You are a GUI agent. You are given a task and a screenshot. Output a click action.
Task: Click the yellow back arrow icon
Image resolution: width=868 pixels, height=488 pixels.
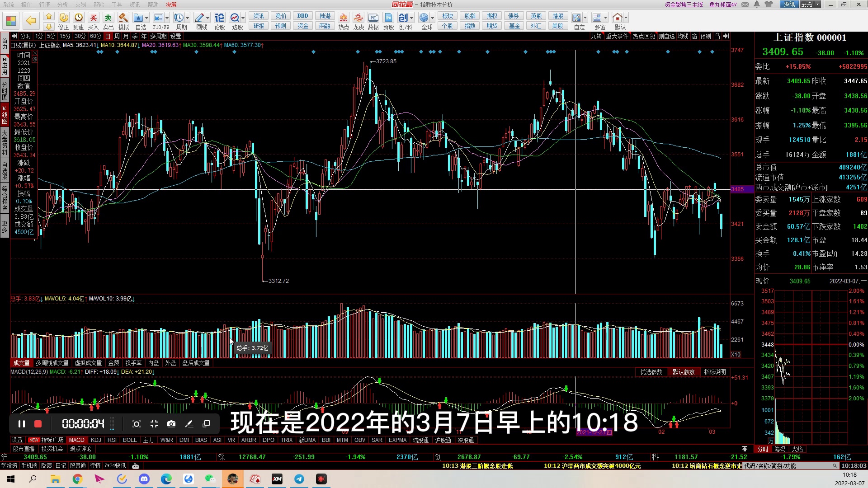31,21
